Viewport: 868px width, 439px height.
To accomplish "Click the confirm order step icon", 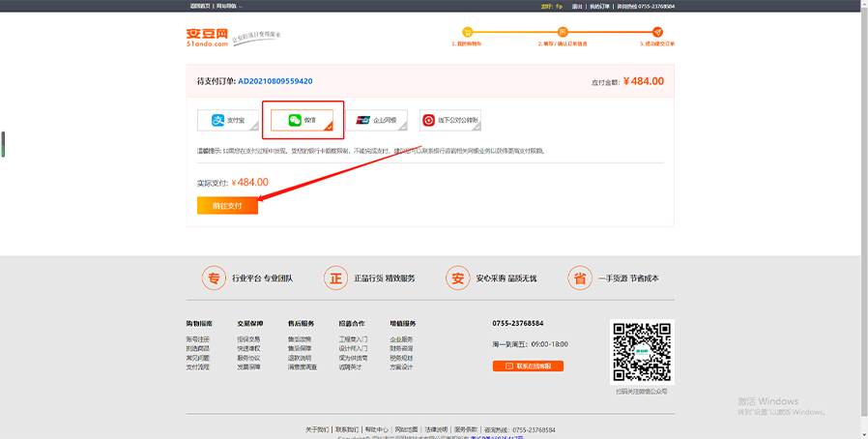I will pyautogui.click(x=563, y=32).
